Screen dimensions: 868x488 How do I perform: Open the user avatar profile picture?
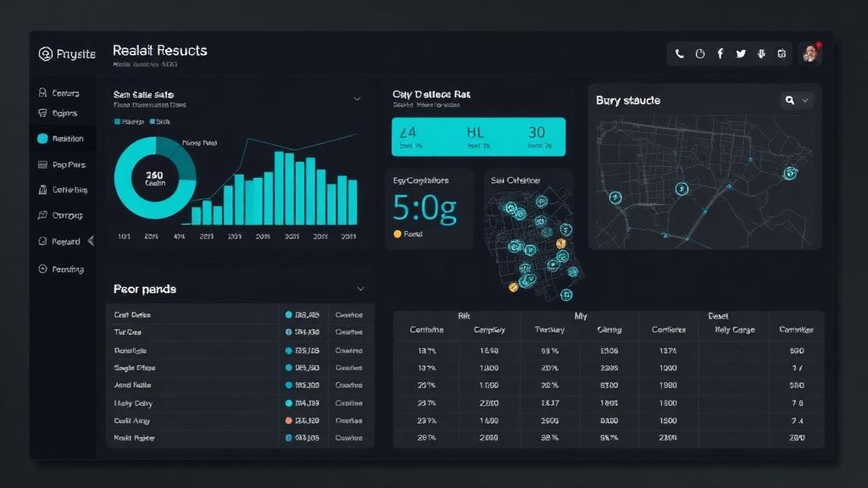[x=810, y=53]
